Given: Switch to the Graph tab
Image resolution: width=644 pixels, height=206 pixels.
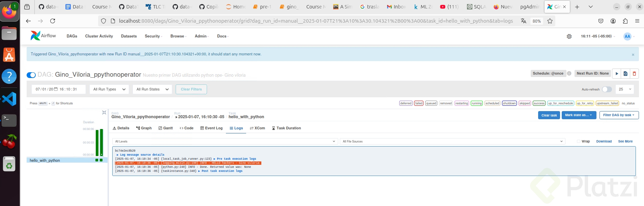Looking at the screenshot, I should [144, 128].
